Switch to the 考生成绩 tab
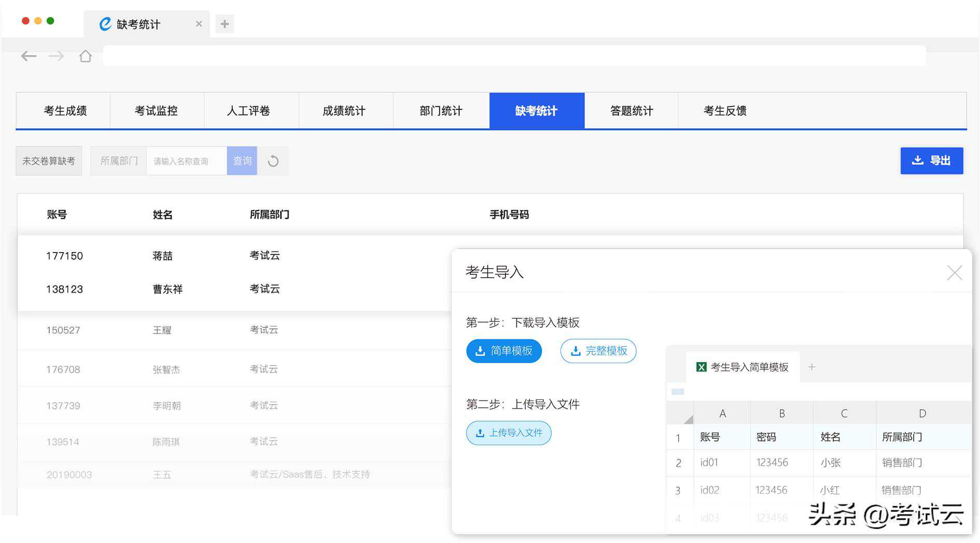The height and width of the screenshot is (543, 980). (x=65, y=111)
